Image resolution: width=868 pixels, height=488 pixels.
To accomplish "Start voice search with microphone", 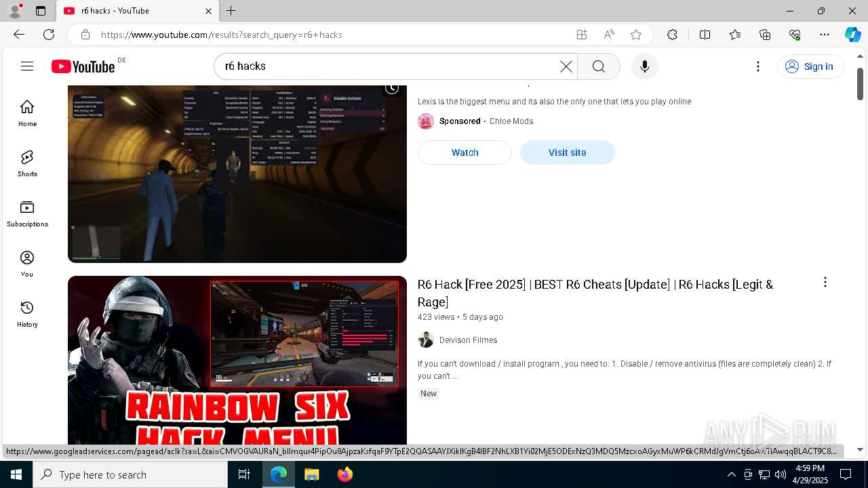I will coord(645,66).
